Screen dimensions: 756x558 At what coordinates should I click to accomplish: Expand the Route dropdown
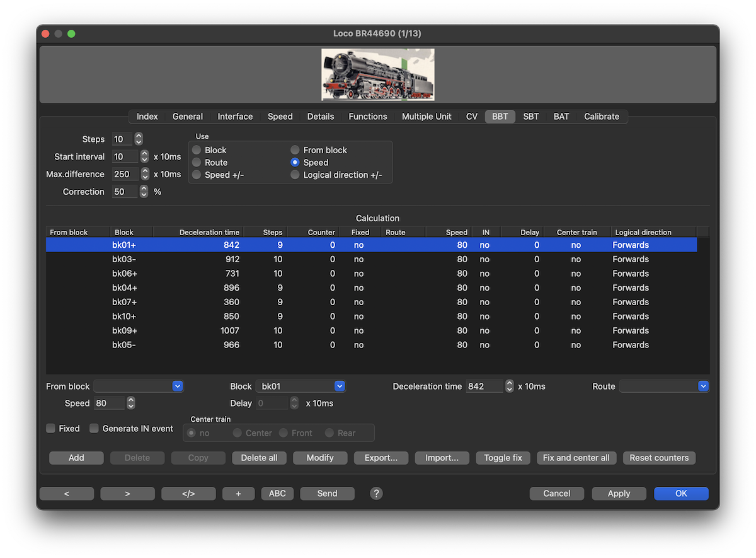[703, 387]
